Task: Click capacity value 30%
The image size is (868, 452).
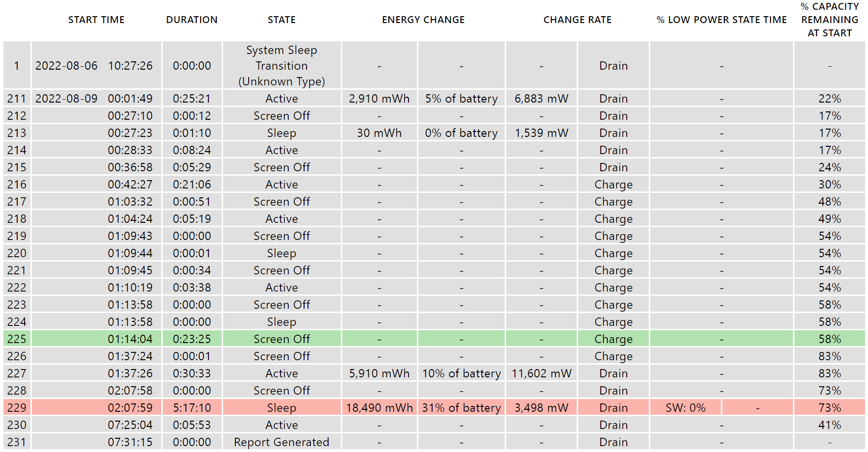Action: (x=829, y=184)
